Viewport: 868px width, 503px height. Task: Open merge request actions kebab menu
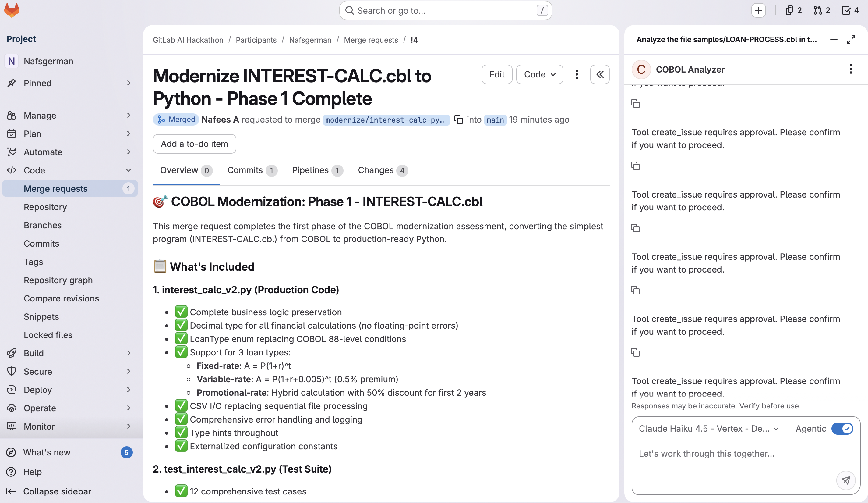click(x=577, y=74)
